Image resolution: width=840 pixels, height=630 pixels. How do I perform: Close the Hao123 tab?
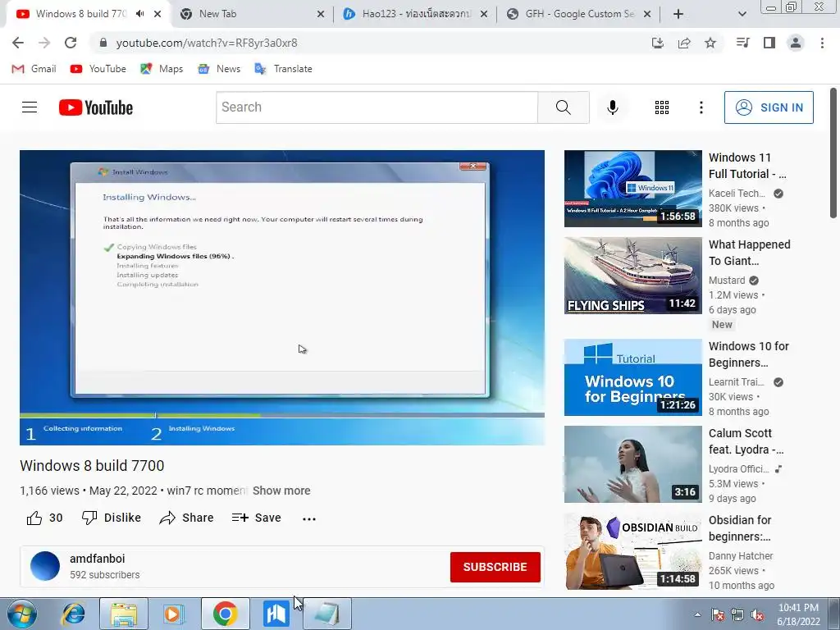click(x=484, y=14)
